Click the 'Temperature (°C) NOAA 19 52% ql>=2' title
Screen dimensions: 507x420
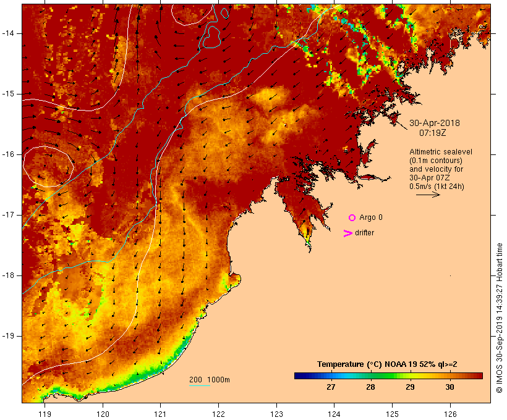(387, 364)
